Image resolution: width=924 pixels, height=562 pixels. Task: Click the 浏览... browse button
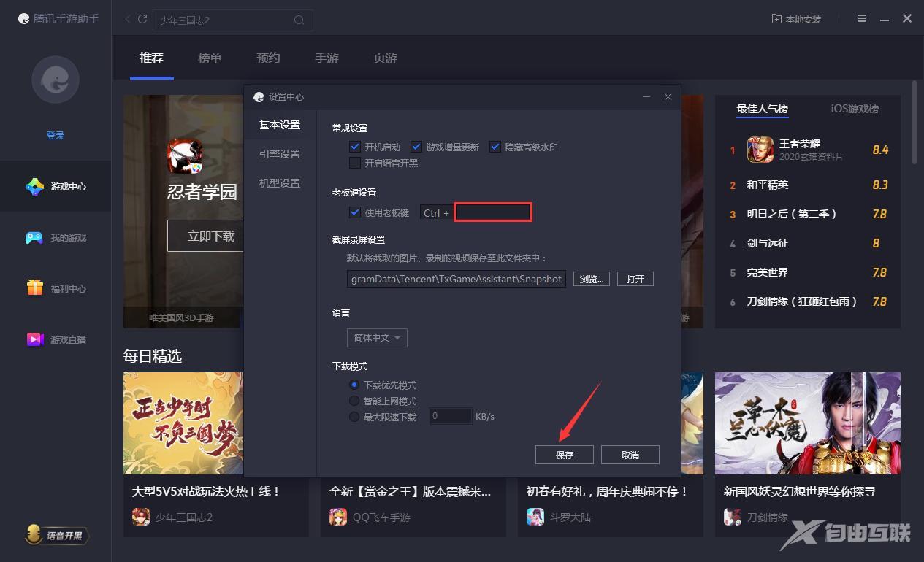pos(592,280)
